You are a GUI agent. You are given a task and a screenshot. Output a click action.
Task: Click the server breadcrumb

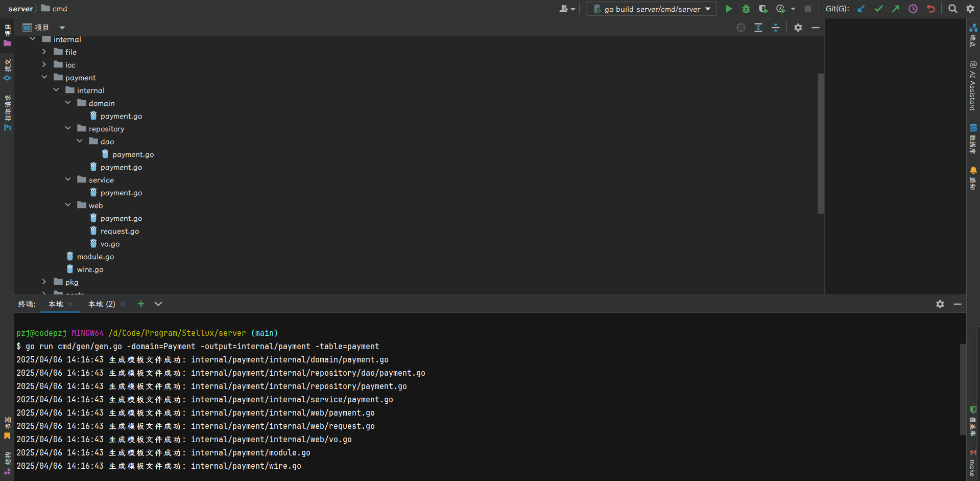21,9
